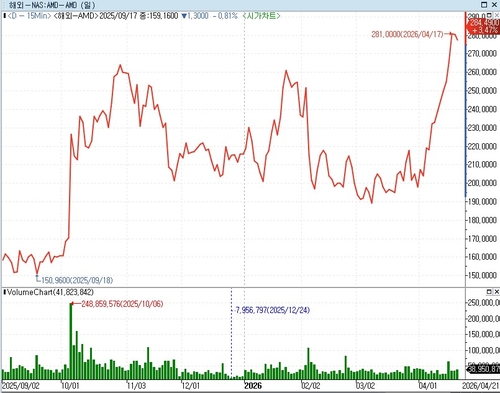
Task: Click the 250.0000 price axis label
Action: click(482, 91)
